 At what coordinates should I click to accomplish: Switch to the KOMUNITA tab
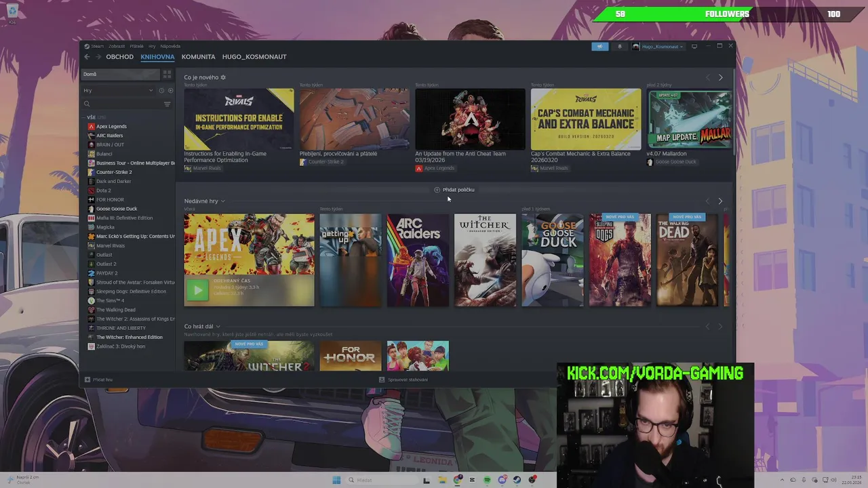pyautogui.click(x=198, y=57)
